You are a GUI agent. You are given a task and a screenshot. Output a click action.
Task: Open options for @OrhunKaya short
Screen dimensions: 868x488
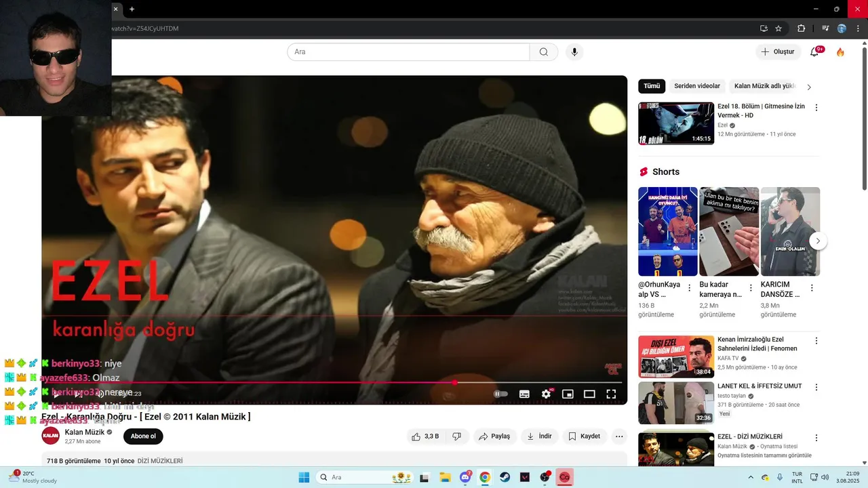pos(690,288)
